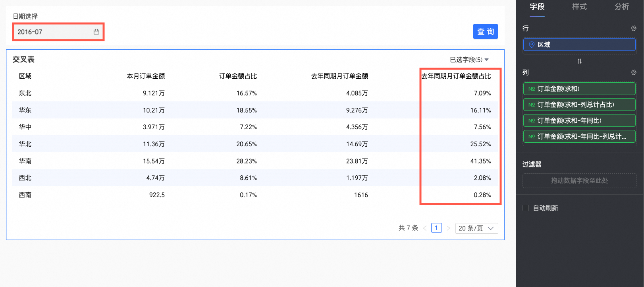The width and height of the screenshot is (644, 287).
Task: Click the 0.17% percentage cell
Action: point(248,195)
